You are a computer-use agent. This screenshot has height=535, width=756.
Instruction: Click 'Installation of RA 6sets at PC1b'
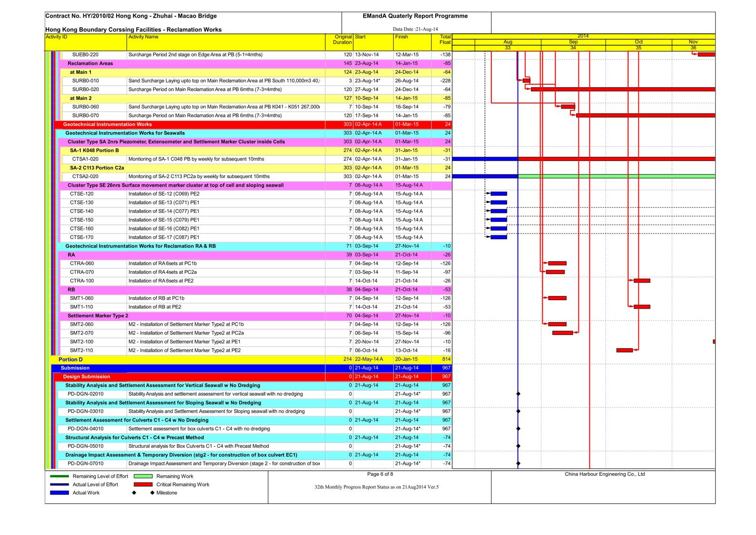click(x=162, y=263)
